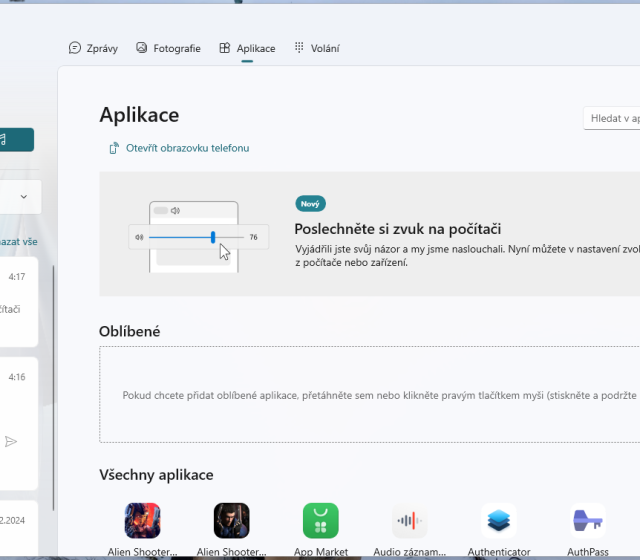This screenshot has height=560, width=640.
Task: Launch the AuthPass app
Action: tap(588, 521)
